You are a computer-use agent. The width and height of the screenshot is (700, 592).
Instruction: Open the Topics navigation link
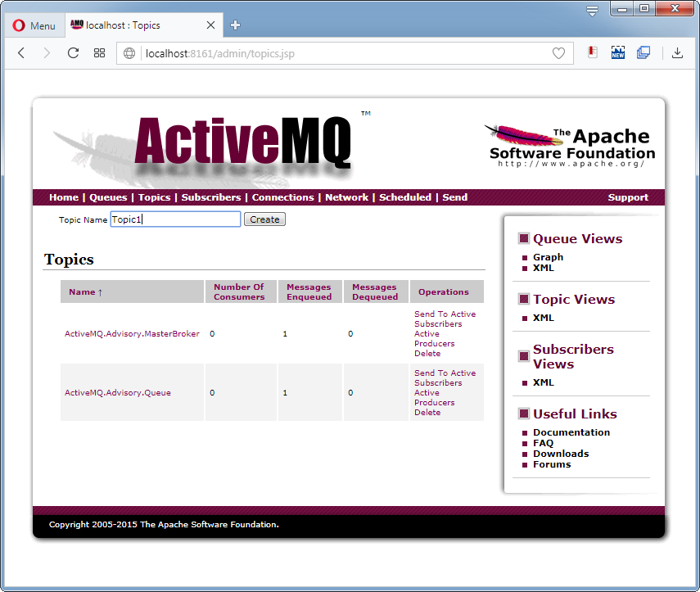tap(154, 197)
